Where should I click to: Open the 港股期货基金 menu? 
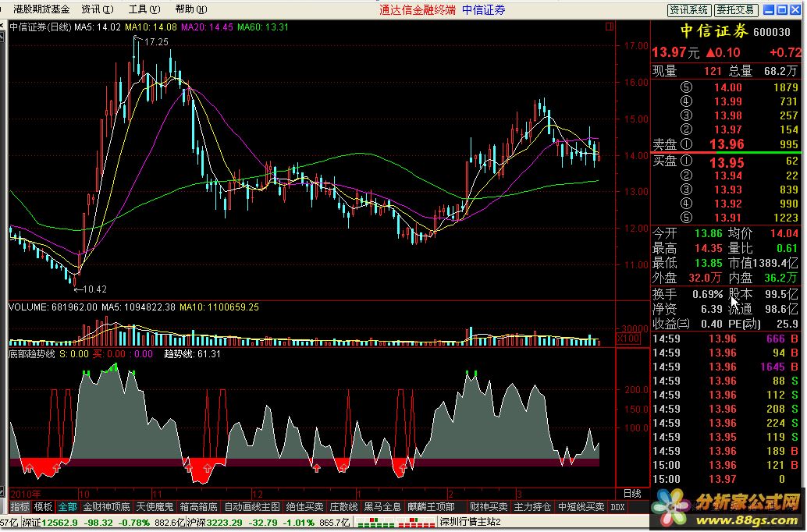(x=41, y=9)
